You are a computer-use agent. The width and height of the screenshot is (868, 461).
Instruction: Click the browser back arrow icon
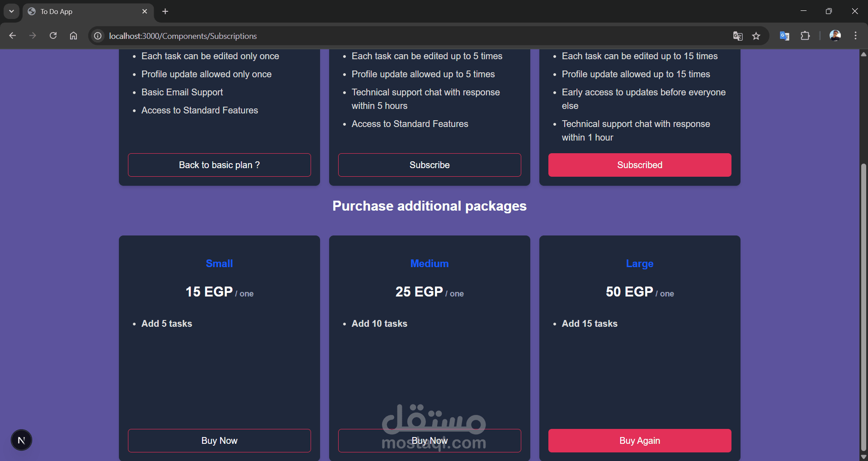tap(13, 36)
